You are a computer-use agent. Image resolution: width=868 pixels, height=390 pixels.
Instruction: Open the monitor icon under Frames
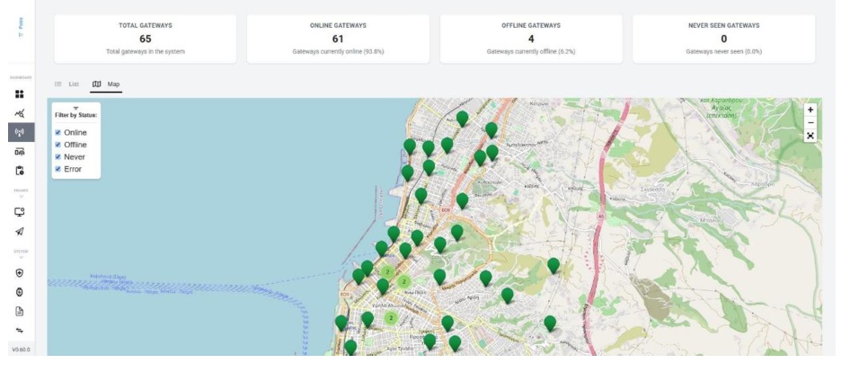coord(20,211)
